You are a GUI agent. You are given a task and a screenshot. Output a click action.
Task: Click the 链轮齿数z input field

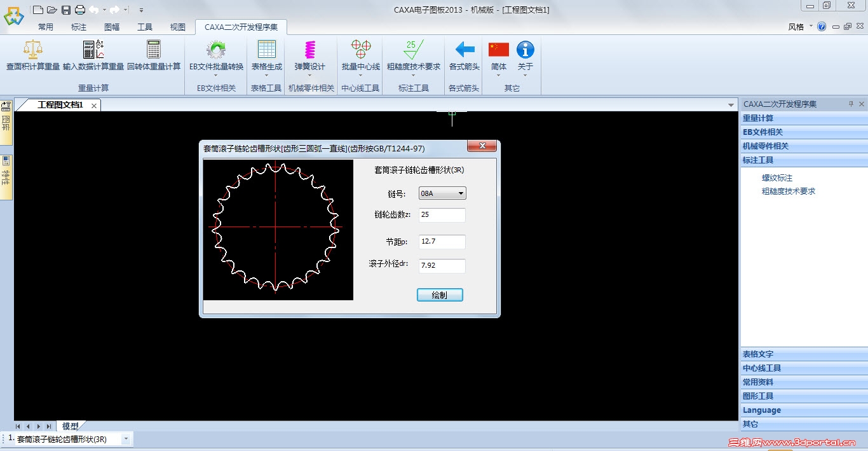[x=442, y=215]
